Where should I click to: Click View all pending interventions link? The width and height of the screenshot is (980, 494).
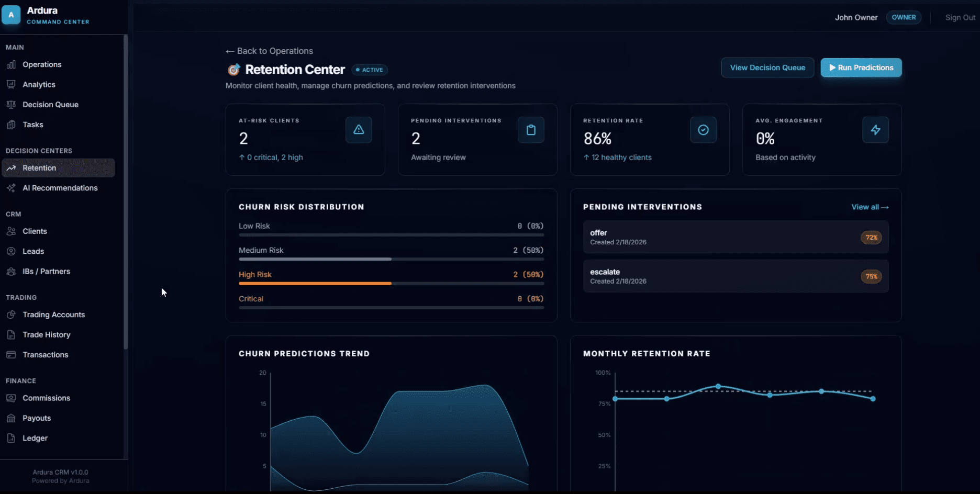click(x=870, y=207)
